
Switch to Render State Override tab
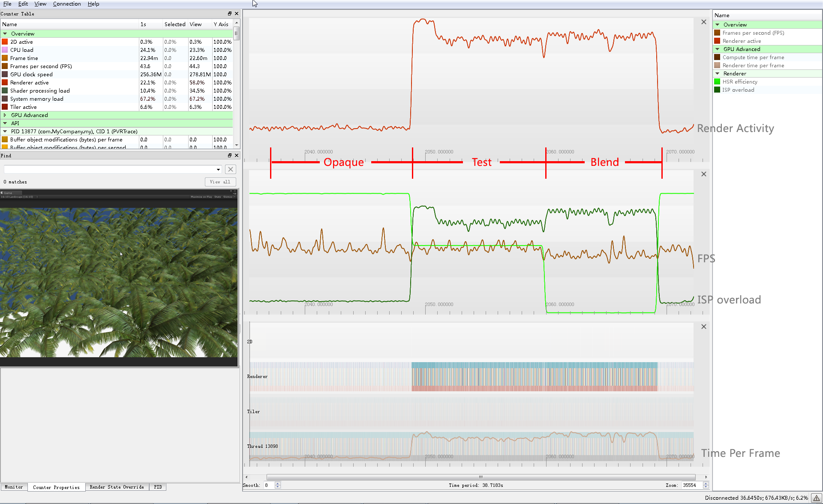(117, 487)
